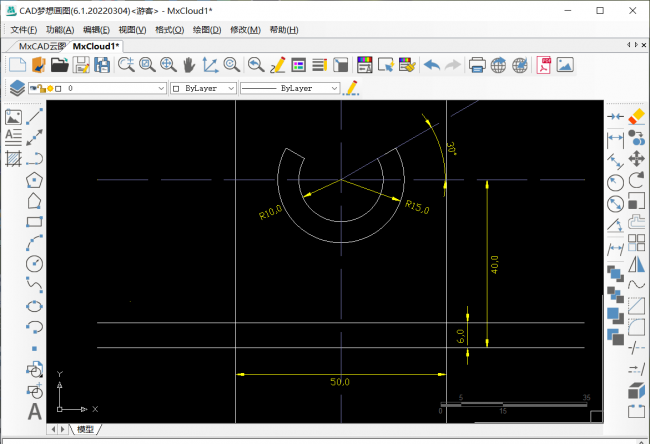The image size is (650, 444).
Task: Open the 格式(O) menu
Action: (169, 30)
